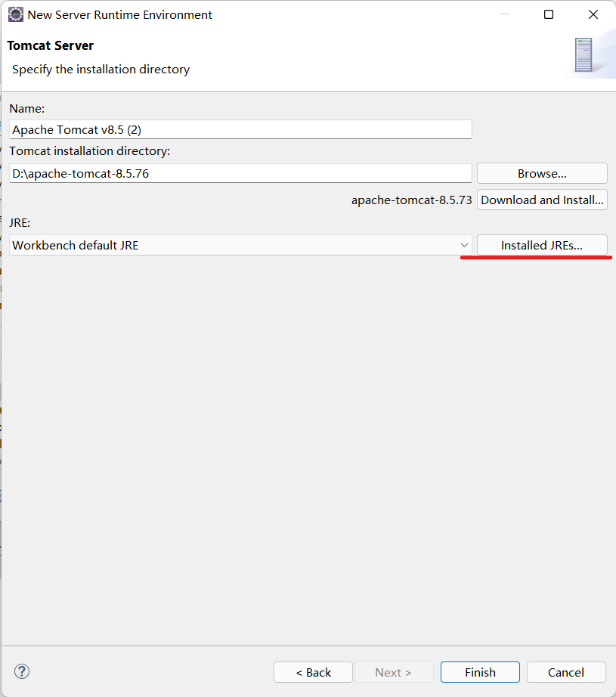Close the New Server Runtime Environment window
Screen dimensions: 616x697
(593, 14)
